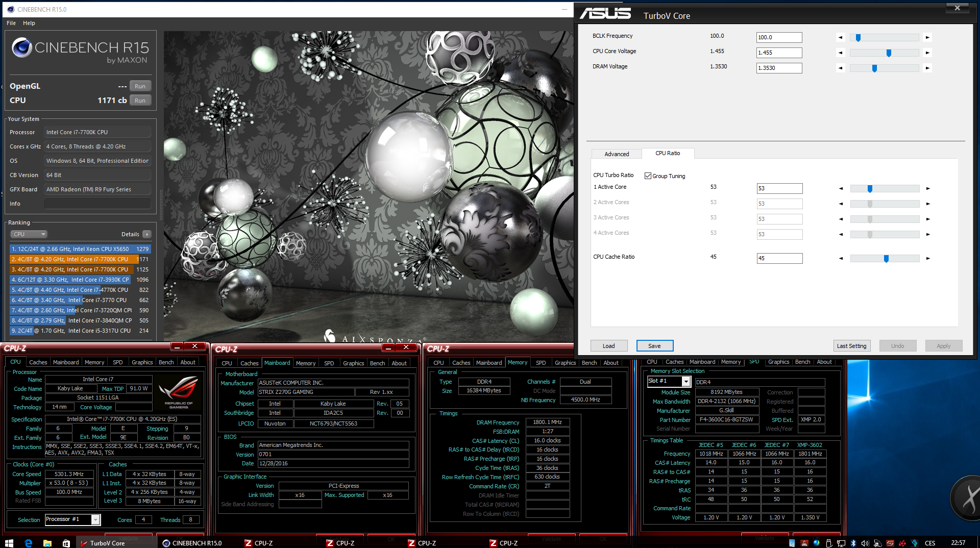The image size is (980, 548).
Task: Open File Explorer from taskbar
Action: [x=47, y=543]
